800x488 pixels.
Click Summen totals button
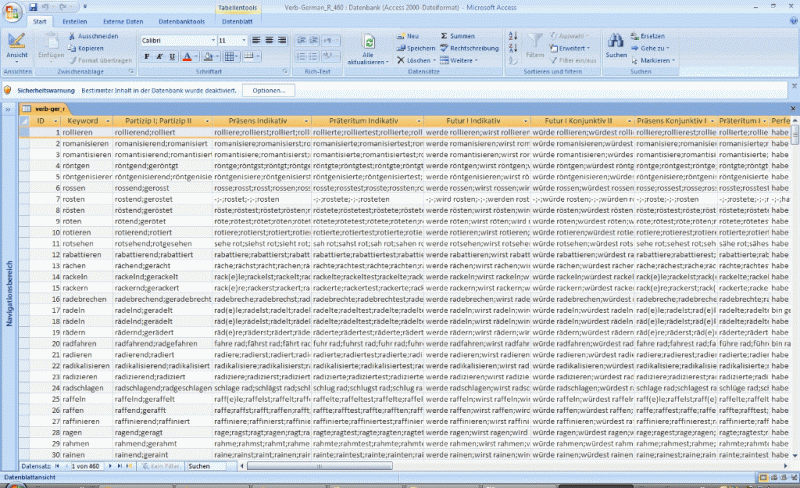(x=458, y=36)
